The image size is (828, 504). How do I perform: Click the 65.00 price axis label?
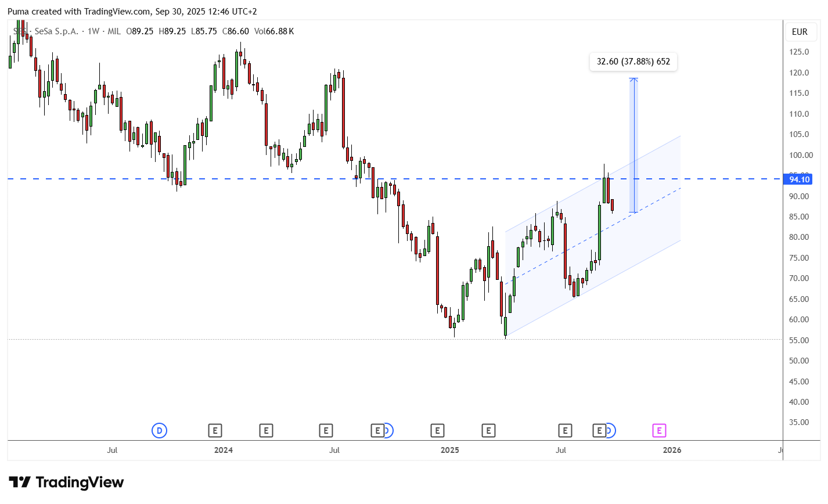click(x=800, y=299)
